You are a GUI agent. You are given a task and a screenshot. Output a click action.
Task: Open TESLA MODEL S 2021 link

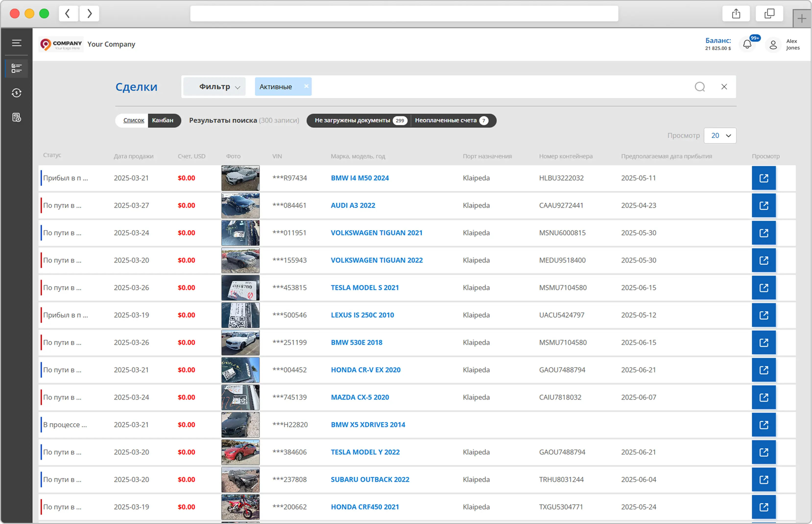(x=365, y=287)
